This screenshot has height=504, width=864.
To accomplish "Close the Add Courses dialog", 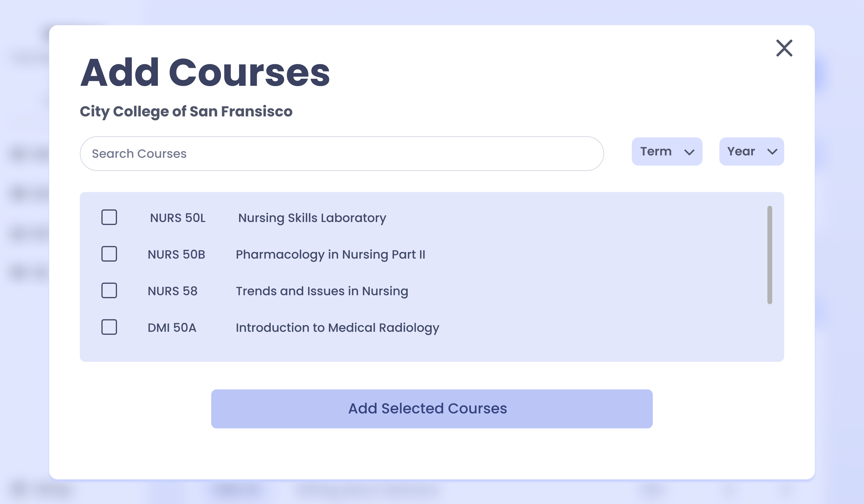I will tap(784, 48).
